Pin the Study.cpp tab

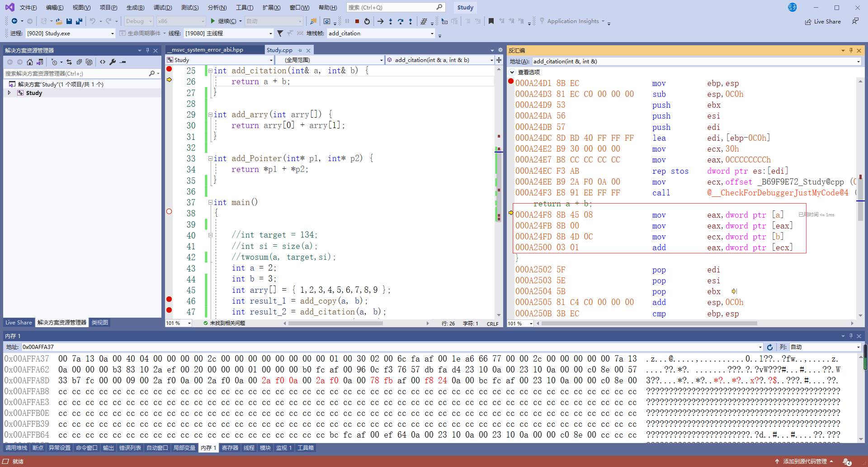[300, 50]
